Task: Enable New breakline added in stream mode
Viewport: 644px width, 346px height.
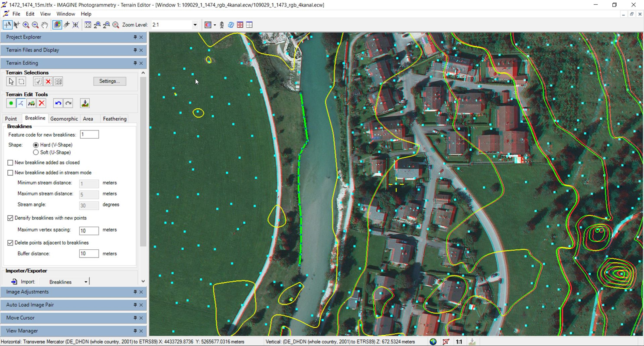Action: click(10, 173)
